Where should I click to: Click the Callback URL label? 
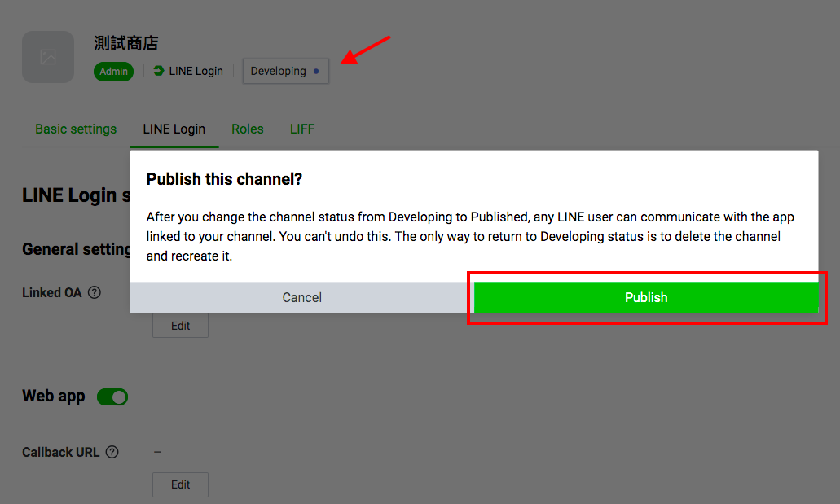click(60, 452)
